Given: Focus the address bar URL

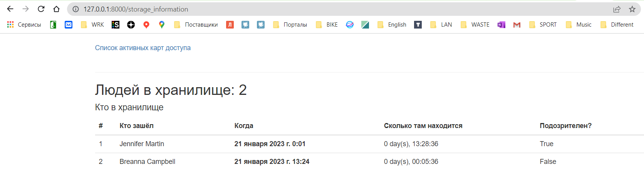Looking at the screenshot, I should click(x=136, y=9).
